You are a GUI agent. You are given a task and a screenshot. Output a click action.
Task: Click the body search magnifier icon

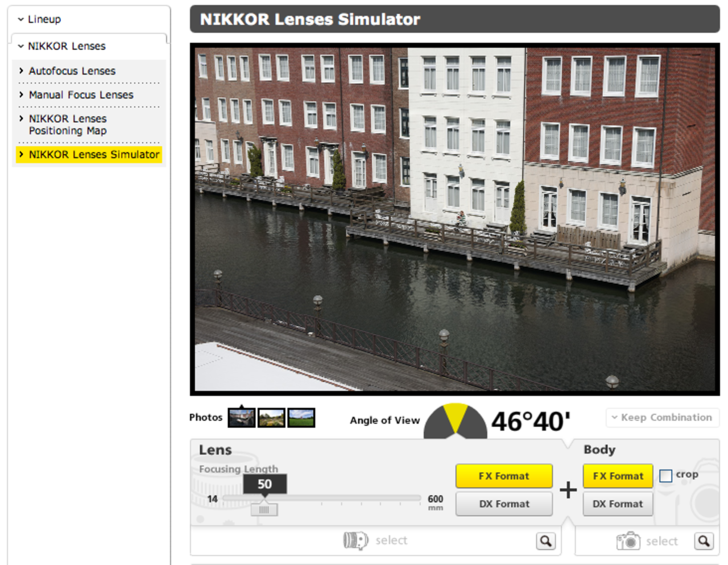tap(704, 541)
